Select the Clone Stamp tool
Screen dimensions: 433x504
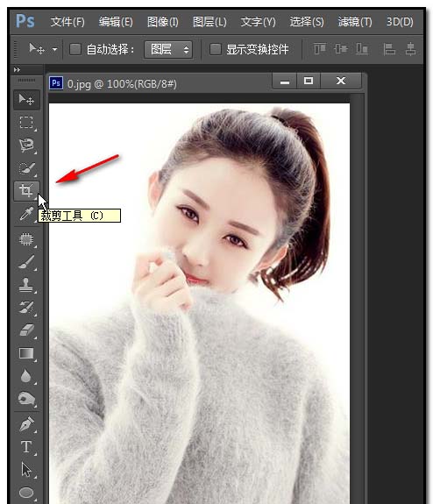click(x=26, y=285)
